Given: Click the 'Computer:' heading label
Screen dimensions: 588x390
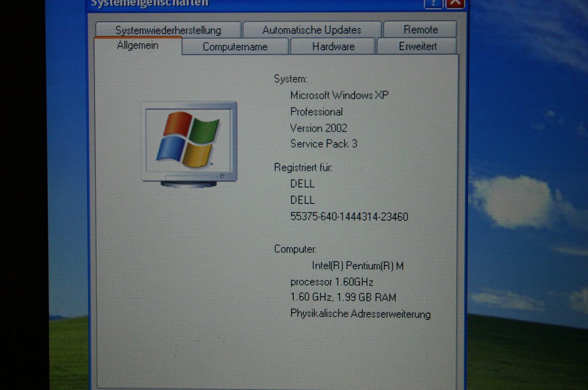Looking at the screenshot, I should tap(295, 249).
